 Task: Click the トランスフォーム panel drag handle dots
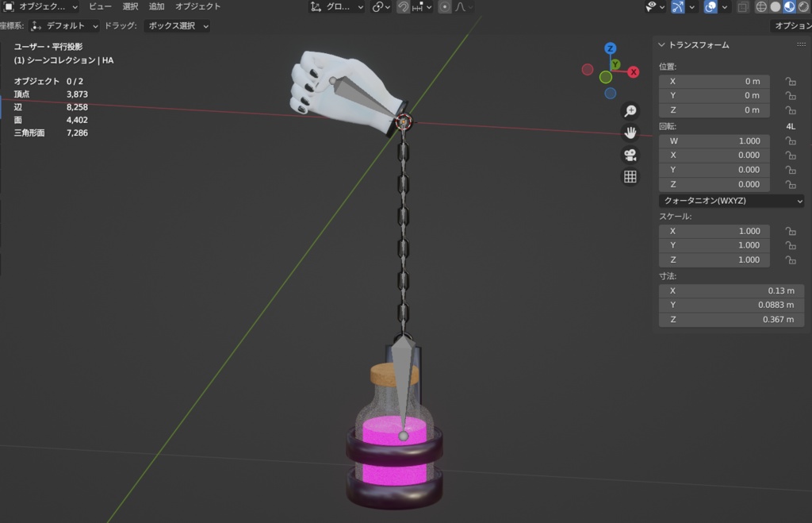801,44
